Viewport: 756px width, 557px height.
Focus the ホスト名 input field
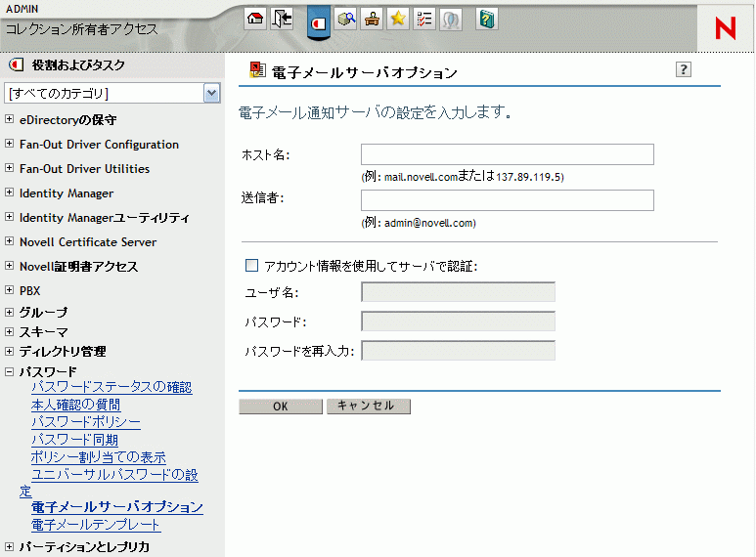coord(508,154)
